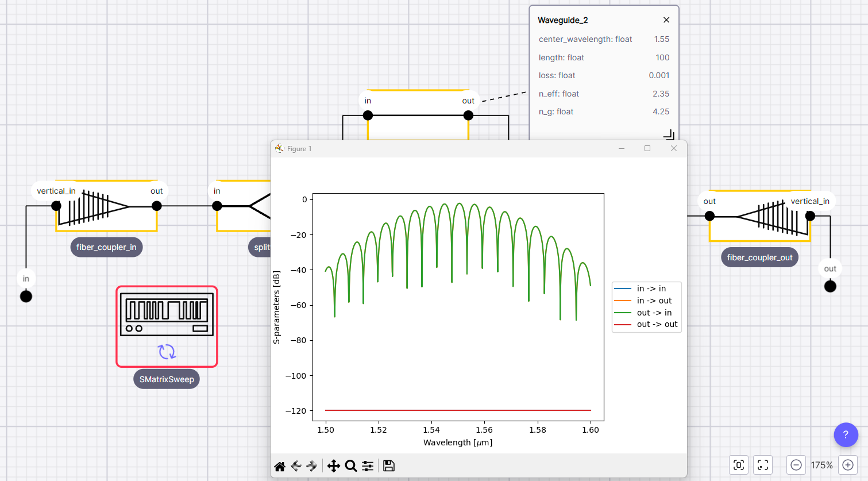This screenshot has height=481, width=868.
Task: Close the Waveguide_2 properties panel
Action: point(666,20)
